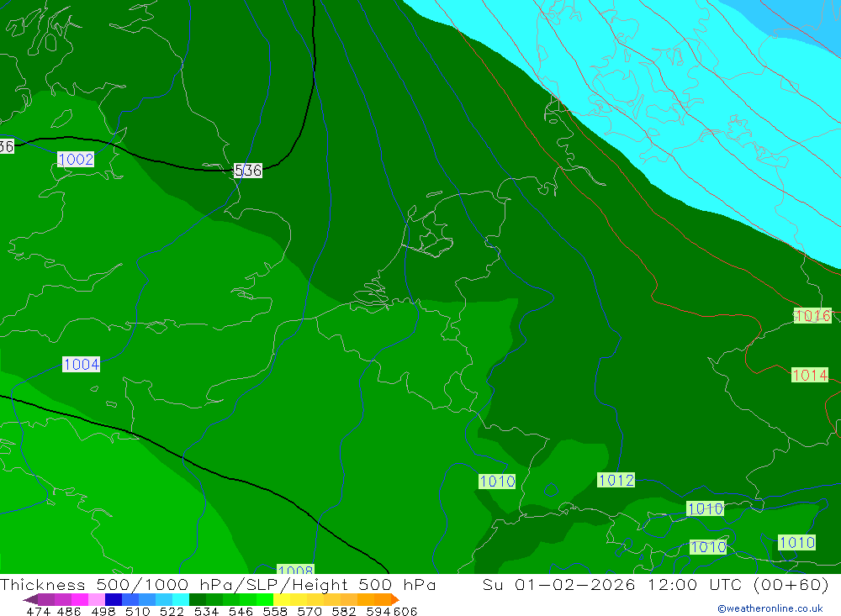Click the cyan legend swatch
The width and height of the screenshot is (841, 616).
181,599
